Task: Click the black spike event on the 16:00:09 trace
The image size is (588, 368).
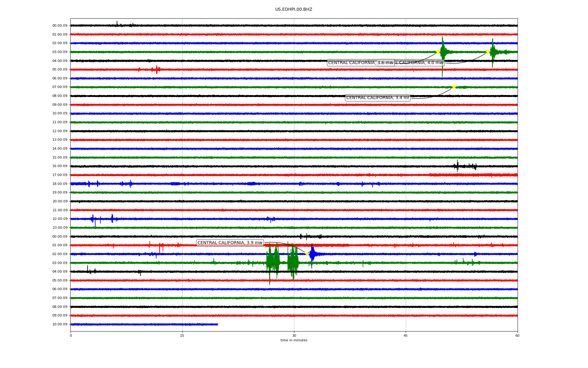Action: (458, 166)
